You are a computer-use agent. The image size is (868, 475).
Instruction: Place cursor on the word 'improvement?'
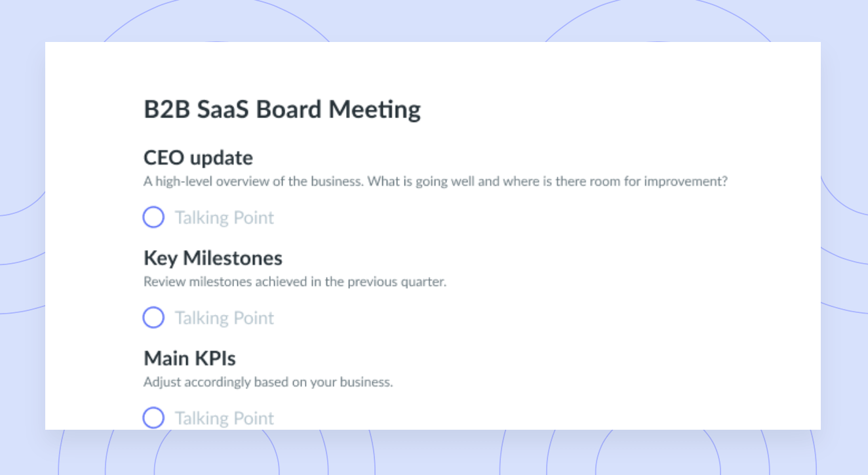pyautogui.click(x=686, y=182)
